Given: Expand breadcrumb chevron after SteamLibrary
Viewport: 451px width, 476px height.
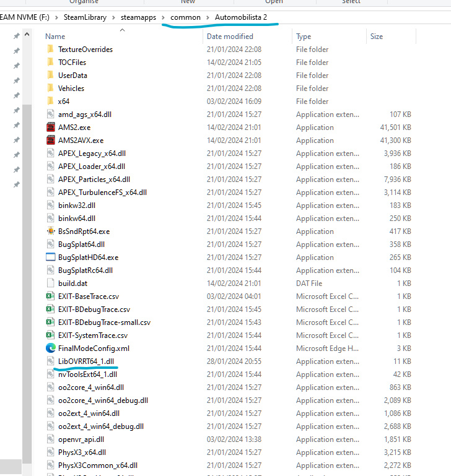Looking at the screenshot, I should [113, 17].
